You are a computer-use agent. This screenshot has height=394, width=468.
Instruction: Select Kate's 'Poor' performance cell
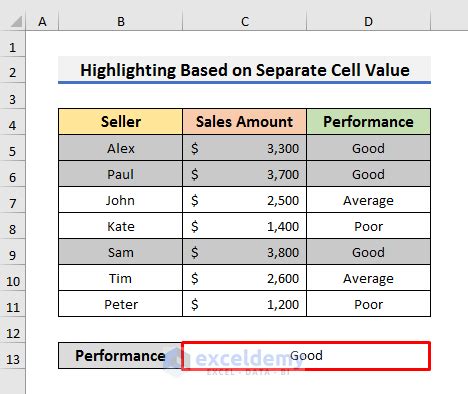(369, 226)
